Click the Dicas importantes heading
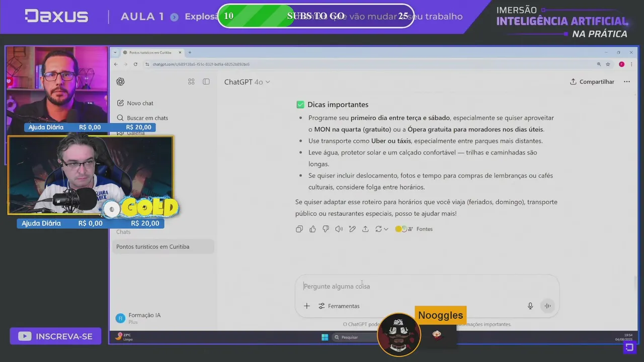Viewport: 644px width, 362px height. click(x=338, y=105)
